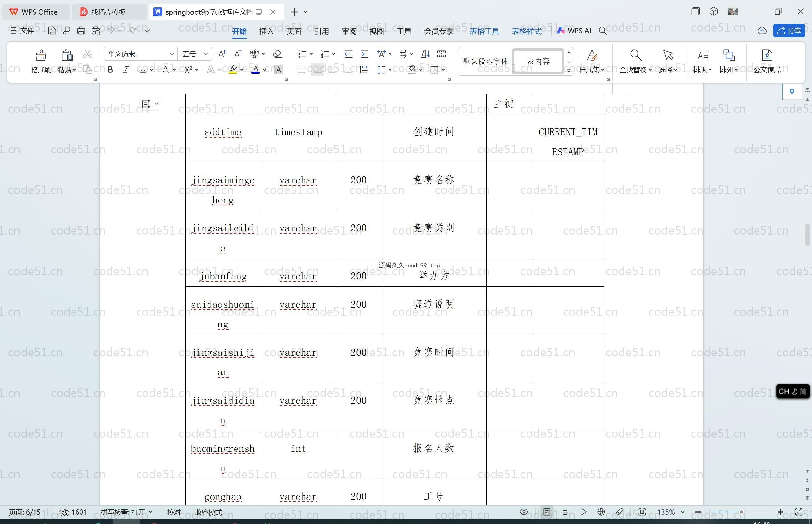Screen dimensions: 812x524
Task: Click the Print icon in the quick access toolbar
Action: (x=81, y=31)
